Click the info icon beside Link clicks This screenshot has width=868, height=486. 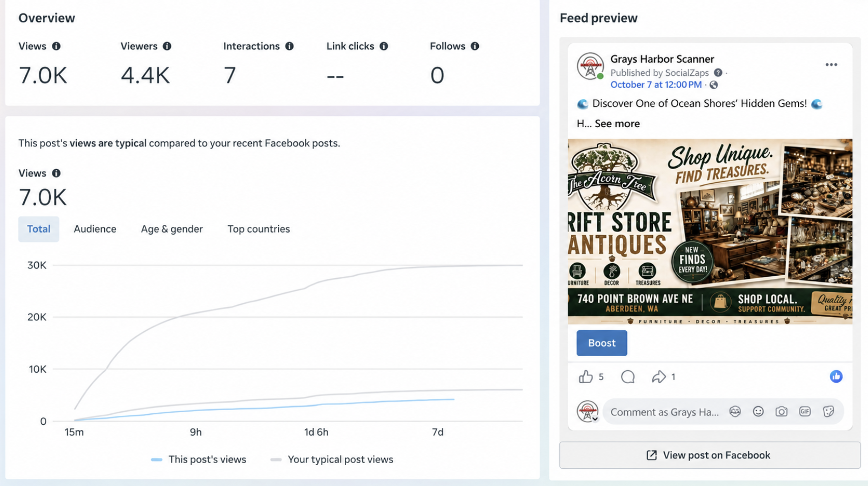(x=384, y=46)
